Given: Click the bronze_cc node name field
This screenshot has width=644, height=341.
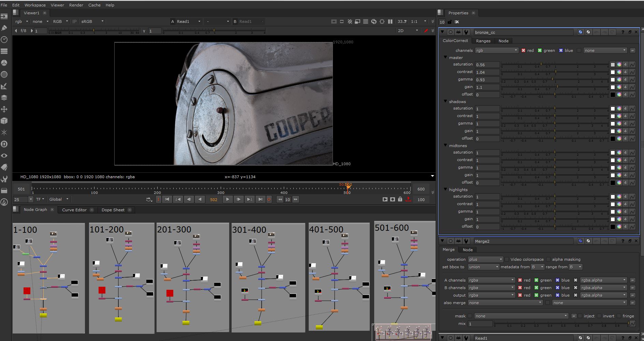Looking at the screenshot, I should (524, 32).
